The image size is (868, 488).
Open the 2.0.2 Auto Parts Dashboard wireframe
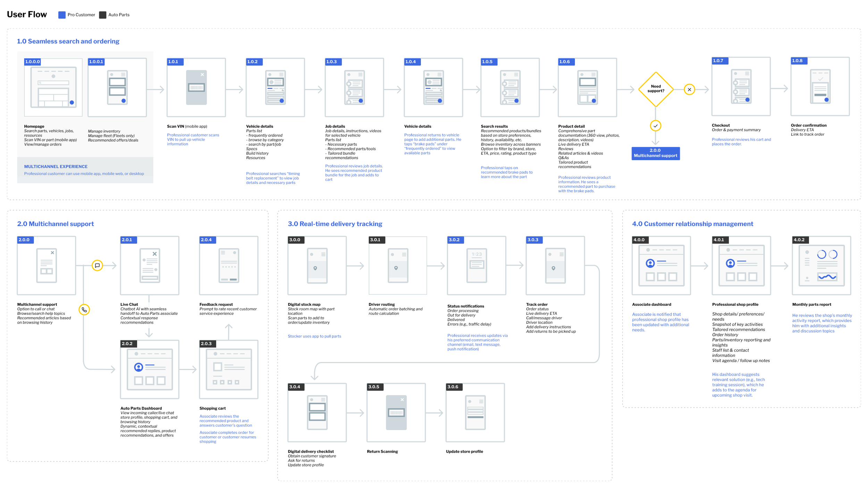(150, 369)
